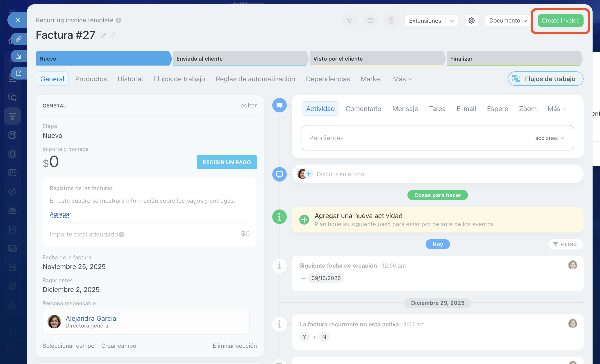
Task: Expand the Documento dropdown menu
Action: pyautogui.click(x=508, y=20)
